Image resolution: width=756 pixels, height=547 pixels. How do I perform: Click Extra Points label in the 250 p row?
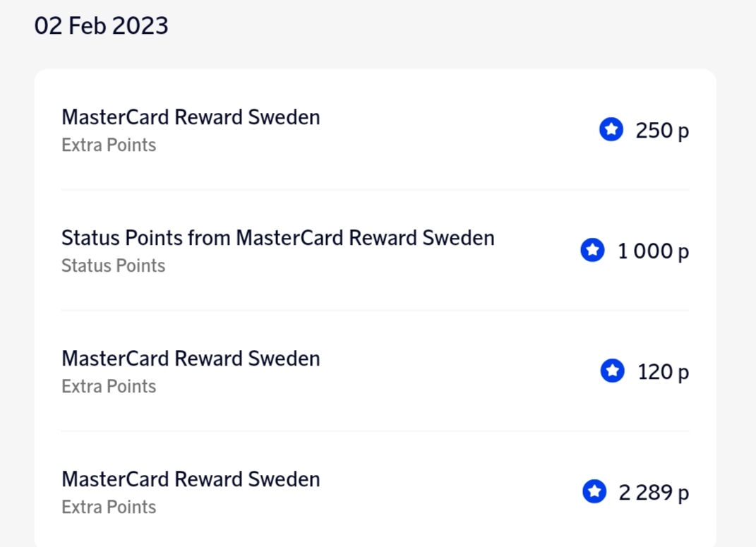coord(109,145)
